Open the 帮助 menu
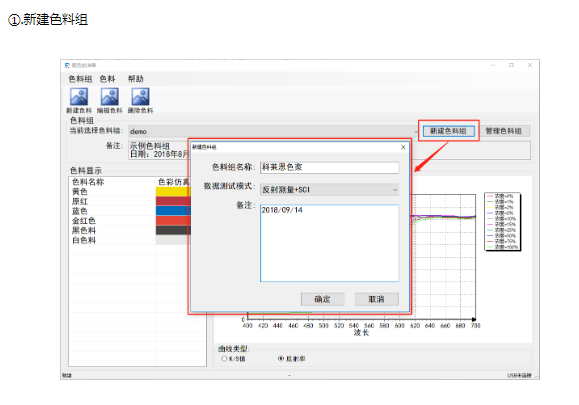Viewport: 579px width, 405px height. [x=136, y=79]
